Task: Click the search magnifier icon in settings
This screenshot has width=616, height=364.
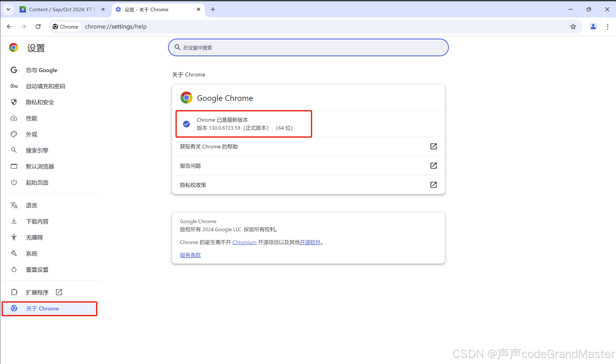Action: [177, 48]
